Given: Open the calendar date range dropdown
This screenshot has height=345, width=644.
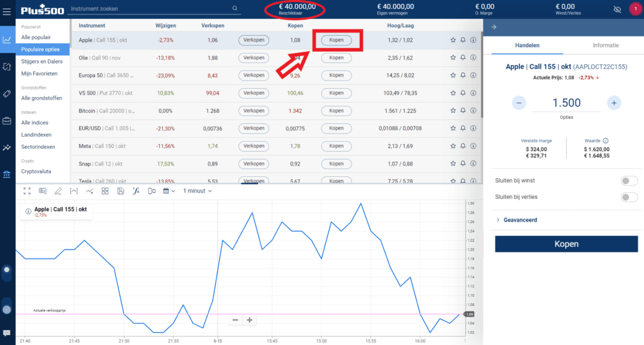Looking at the screenshot, I should [169, 191].
